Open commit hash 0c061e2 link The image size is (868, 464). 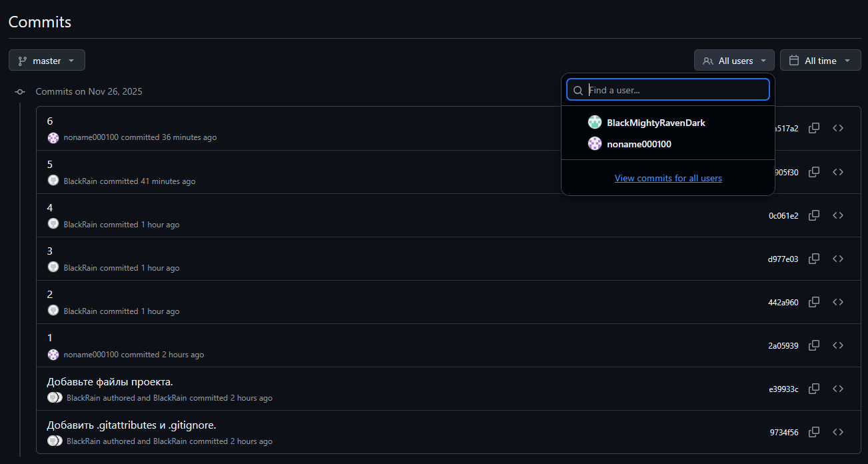pyautogui.click(x=783, y=215)
